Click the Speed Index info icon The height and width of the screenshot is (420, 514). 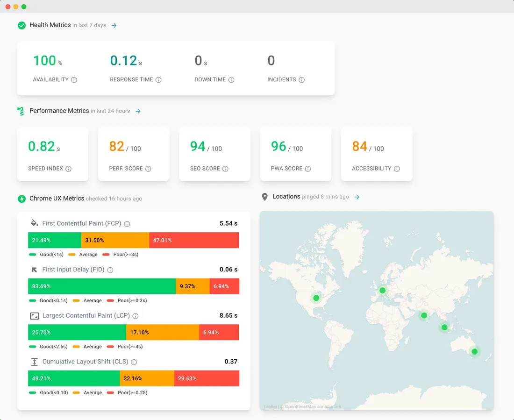68,169
